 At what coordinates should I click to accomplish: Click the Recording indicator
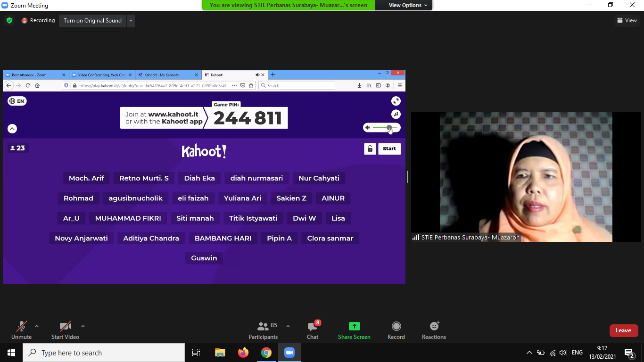click(38, 20)
